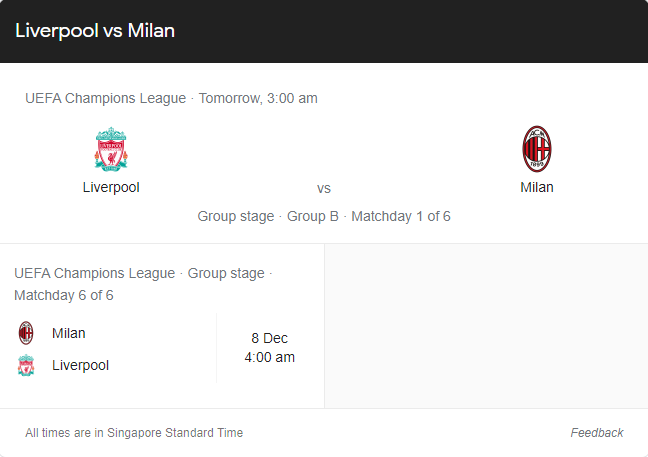Open the Feedback link
This screenshot has width=648, height=457.
[x=597, y=433]
